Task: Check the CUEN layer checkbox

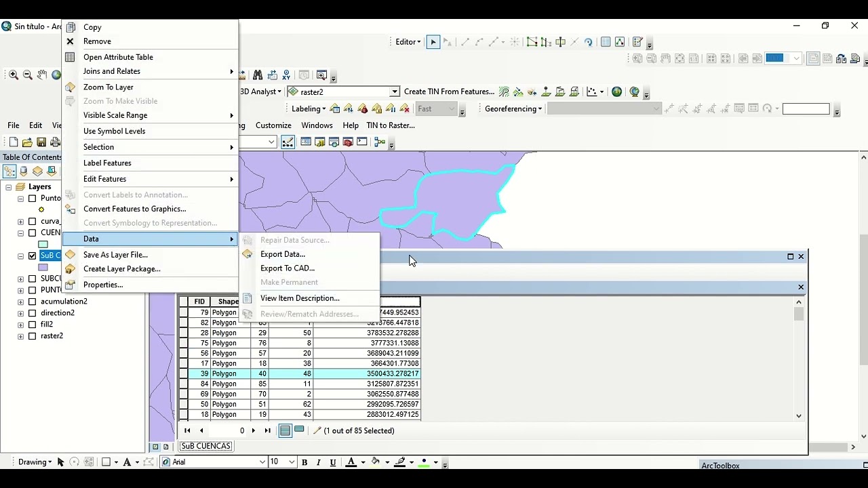Action: [32, 232]
